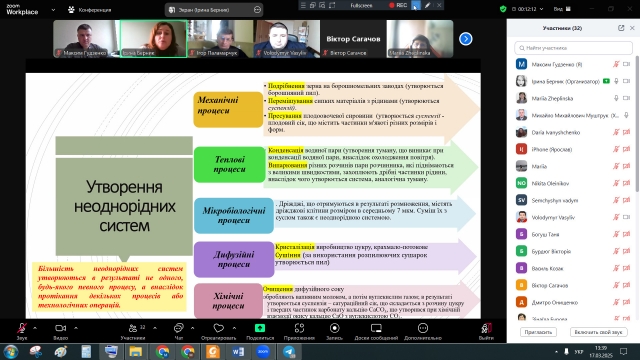Open the meeting timer dropdown arrow
Viewport: 640px width, 360px height.
pyautogui.click(x=542, y=9)
